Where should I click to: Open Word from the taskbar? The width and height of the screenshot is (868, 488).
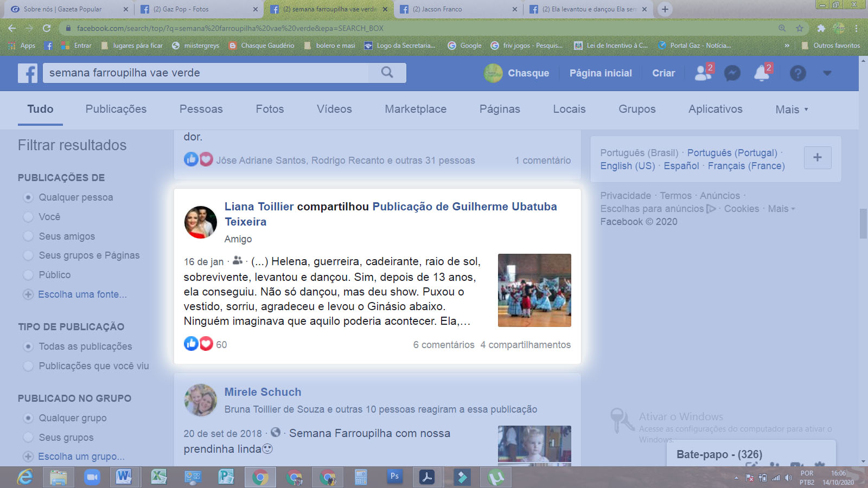124,477
